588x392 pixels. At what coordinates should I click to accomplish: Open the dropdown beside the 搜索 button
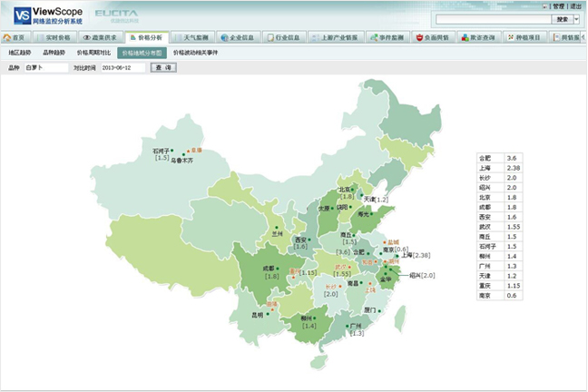(577, 18)
